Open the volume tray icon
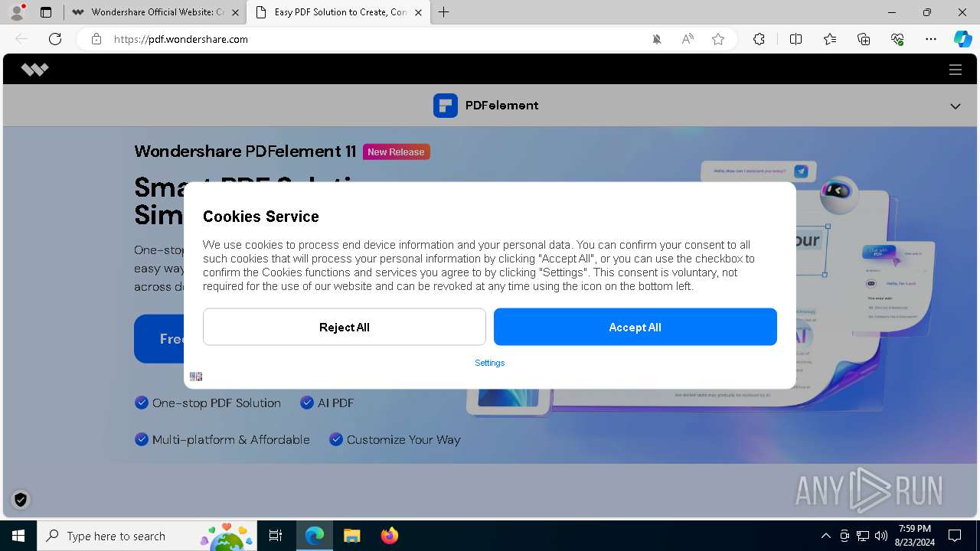 (x=881, y=536)
